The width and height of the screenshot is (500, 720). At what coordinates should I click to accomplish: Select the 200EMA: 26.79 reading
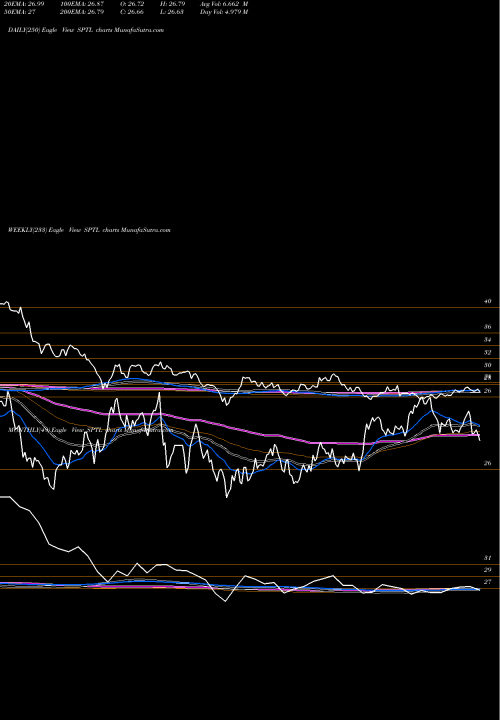tap(82, 12)
